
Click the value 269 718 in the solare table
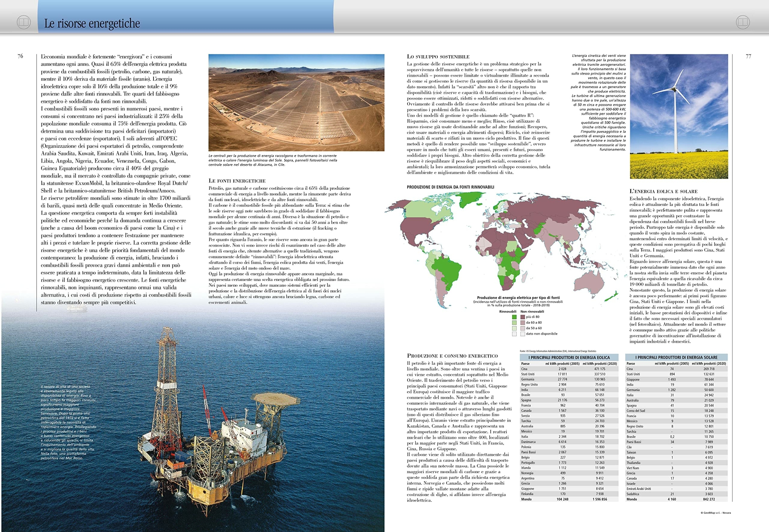pyautogui.click(x=709, y=369)
